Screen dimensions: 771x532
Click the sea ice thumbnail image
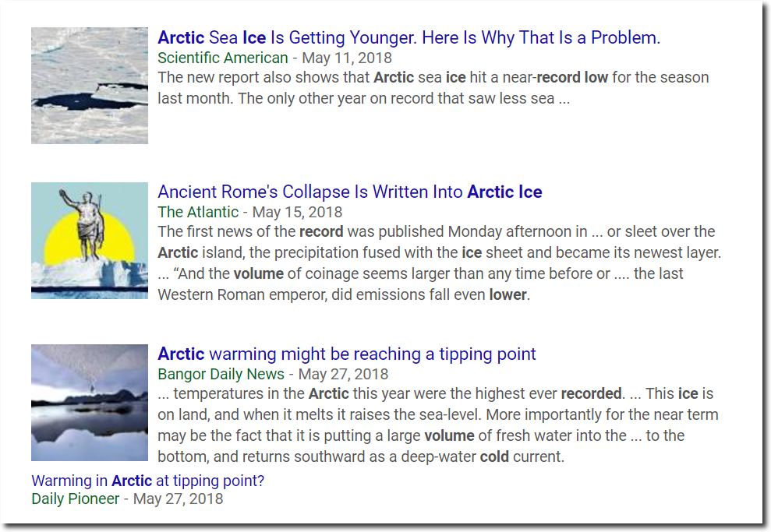(x=90, y=86)
